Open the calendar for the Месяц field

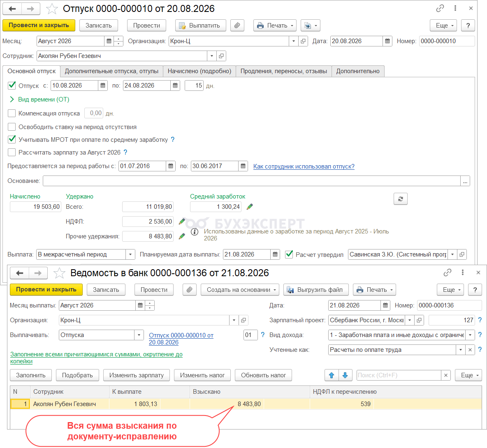tap(109, 41)
